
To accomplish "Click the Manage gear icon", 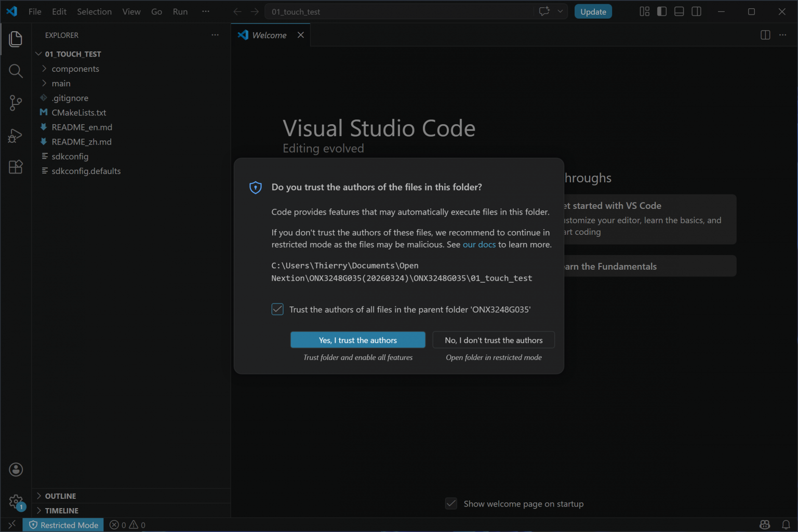I will (16, 502).
